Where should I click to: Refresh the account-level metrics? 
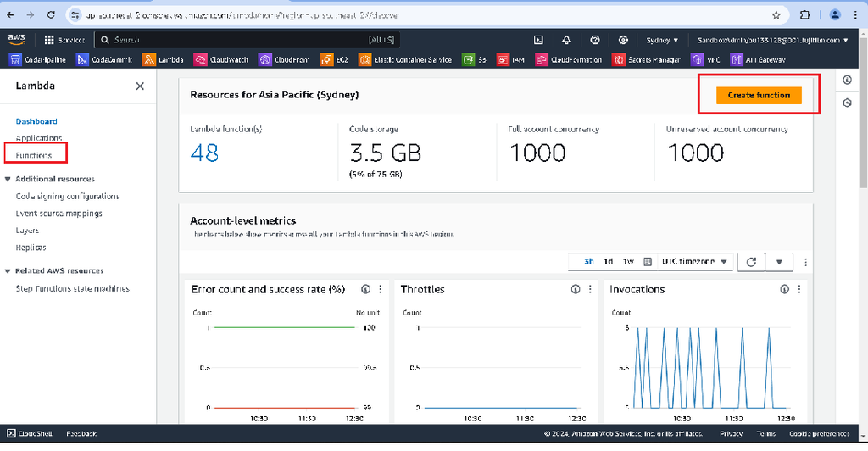(x=751, y=262)
